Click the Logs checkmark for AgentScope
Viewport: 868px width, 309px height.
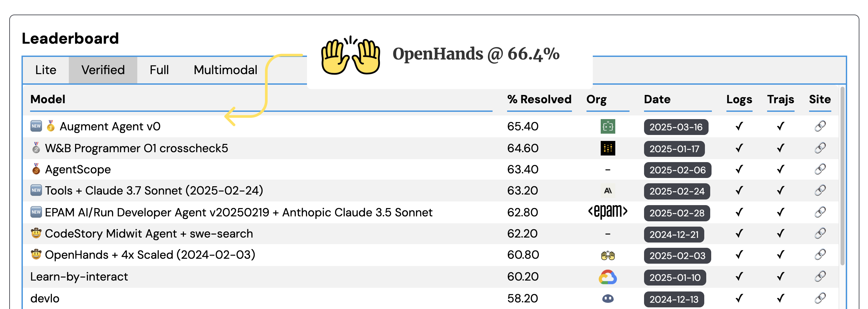click(739, 169)
